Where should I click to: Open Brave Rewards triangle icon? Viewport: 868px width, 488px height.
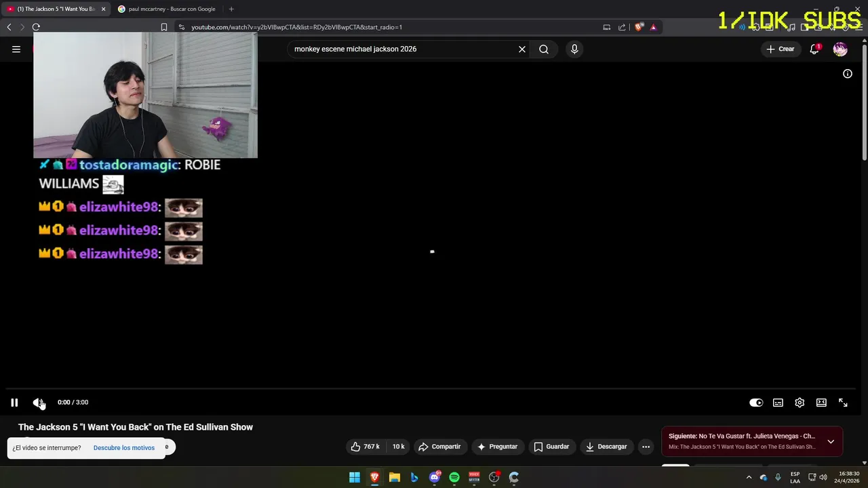pyautogui.click(x=653, y=27)
